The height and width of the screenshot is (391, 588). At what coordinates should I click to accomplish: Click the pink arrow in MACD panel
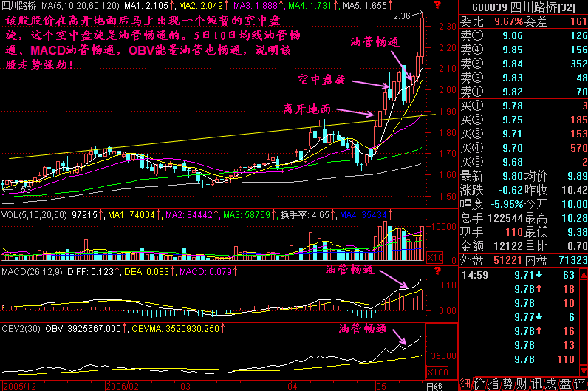coord(393,279)
